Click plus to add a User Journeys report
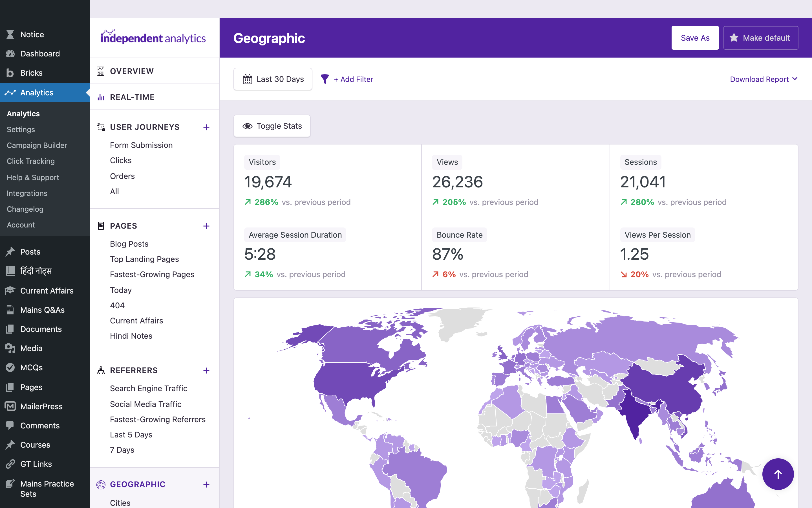Image resolution: width=812 pixels, height=508 pixels. tap(206, 127)
